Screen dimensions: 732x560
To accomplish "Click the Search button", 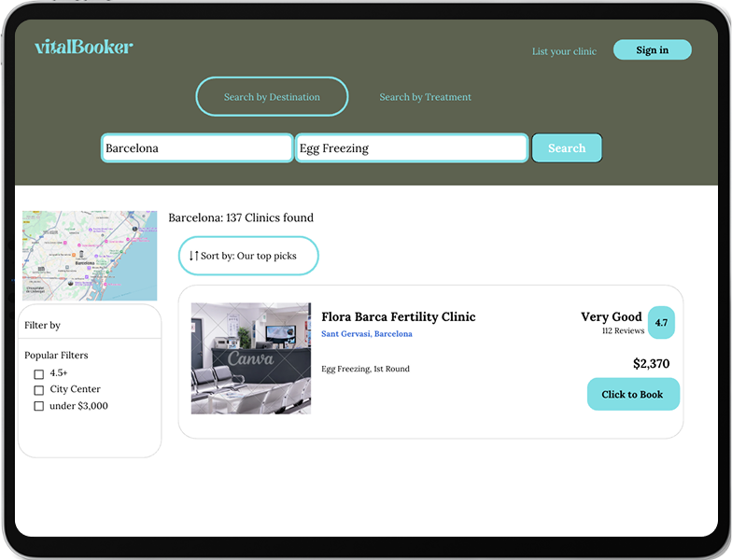I will (x=567, y=148).
